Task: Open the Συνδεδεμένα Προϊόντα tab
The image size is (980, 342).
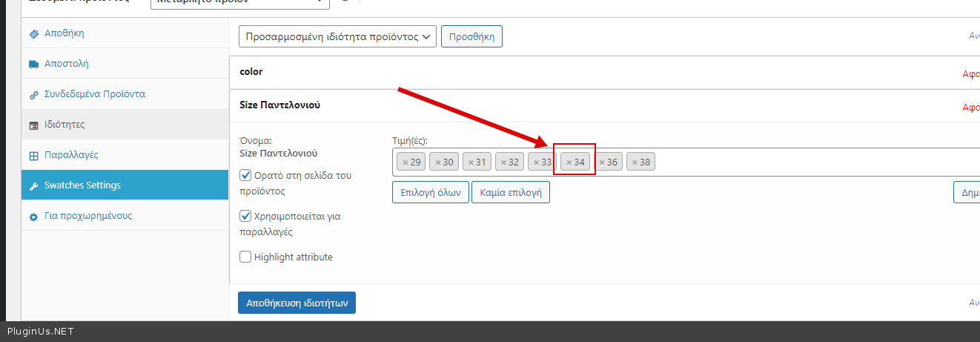Action: point(125,94)
